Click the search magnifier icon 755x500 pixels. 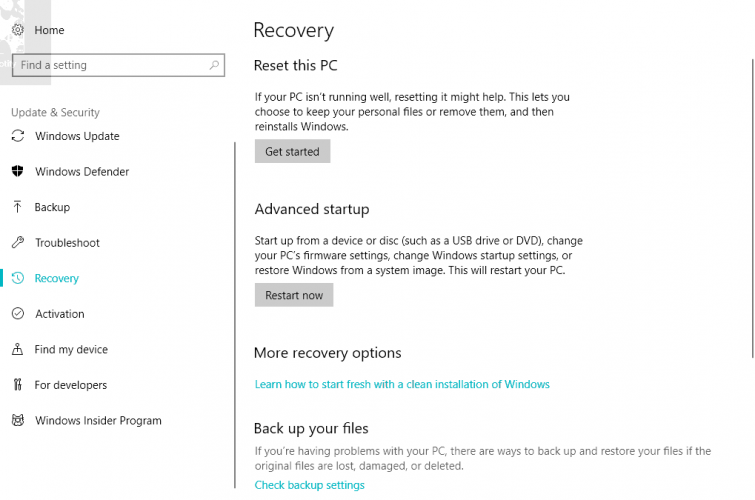(214, 65)
